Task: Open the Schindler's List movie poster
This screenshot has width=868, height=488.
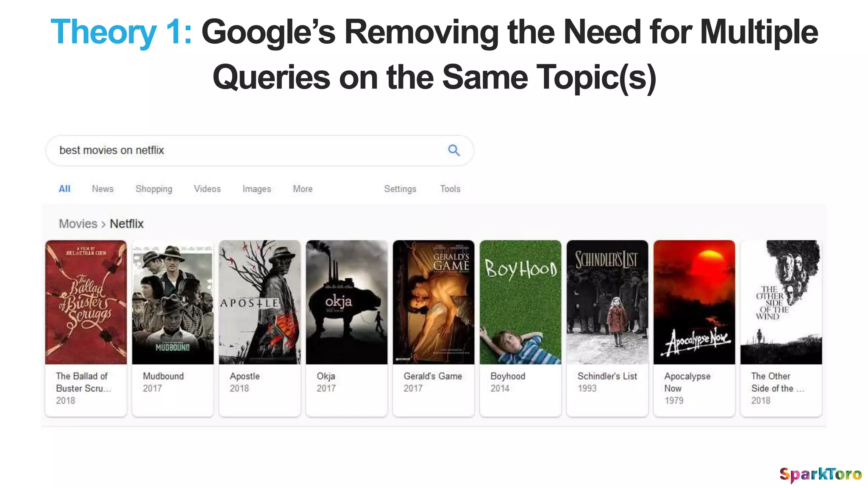Action: coord(607,302)
